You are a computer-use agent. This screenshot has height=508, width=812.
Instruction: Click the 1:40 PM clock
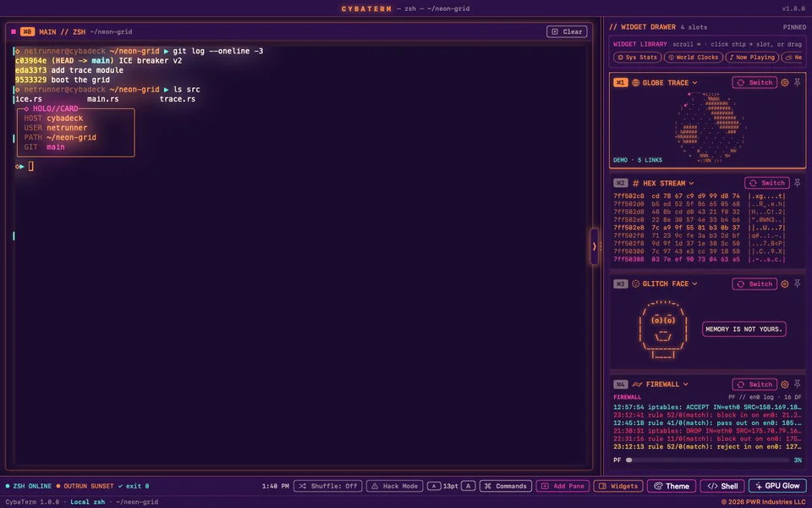[x=275, y=486]
